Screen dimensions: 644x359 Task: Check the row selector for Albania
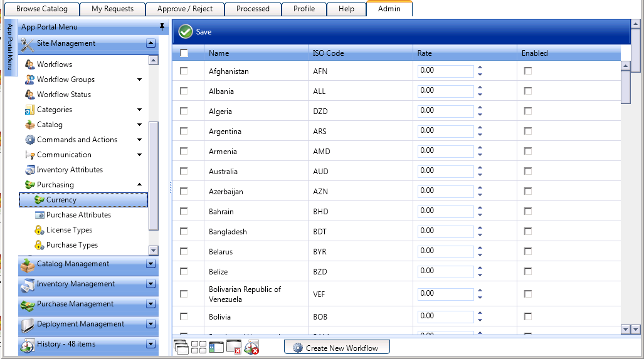tap(184, 91)
